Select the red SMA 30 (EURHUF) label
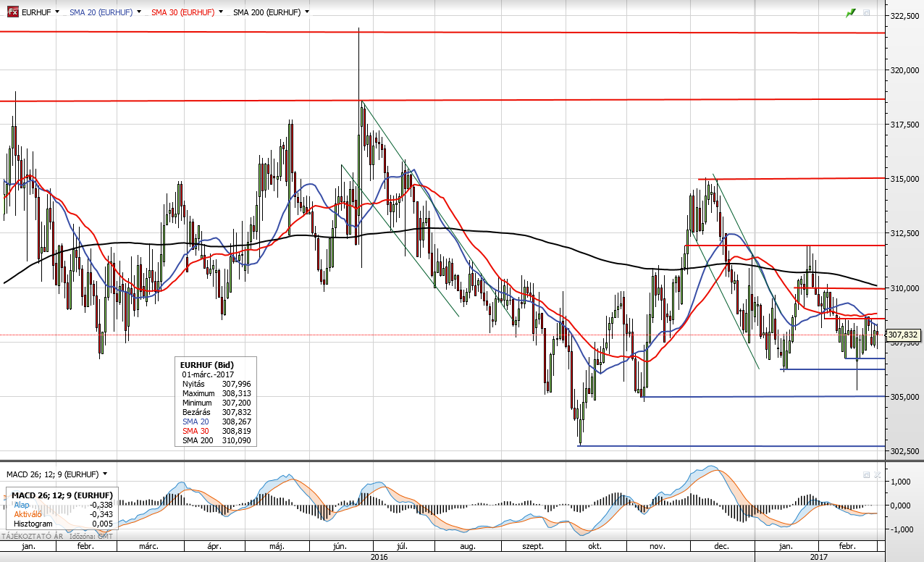Image resolution: width=924 pixels, height=562 pixels. pos(182,12)
